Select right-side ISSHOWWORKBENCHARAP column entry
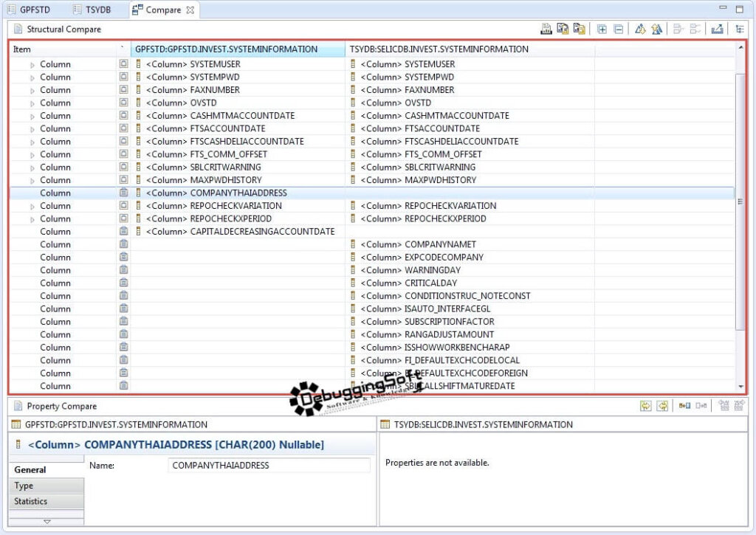 tap(430, 347)
